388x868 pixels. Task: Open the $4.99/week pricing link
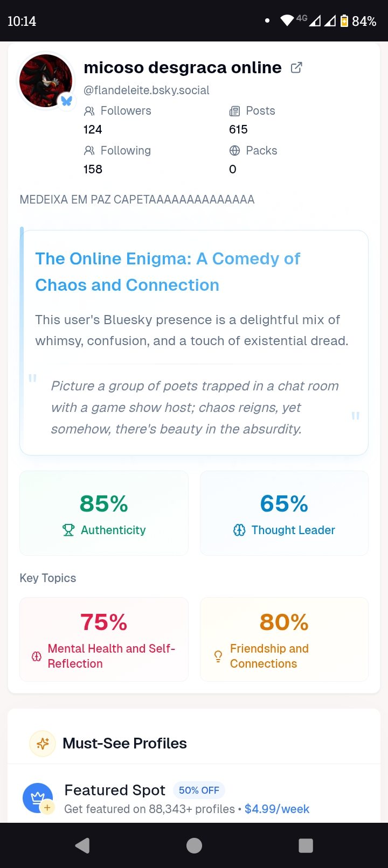tap(277, 809)
